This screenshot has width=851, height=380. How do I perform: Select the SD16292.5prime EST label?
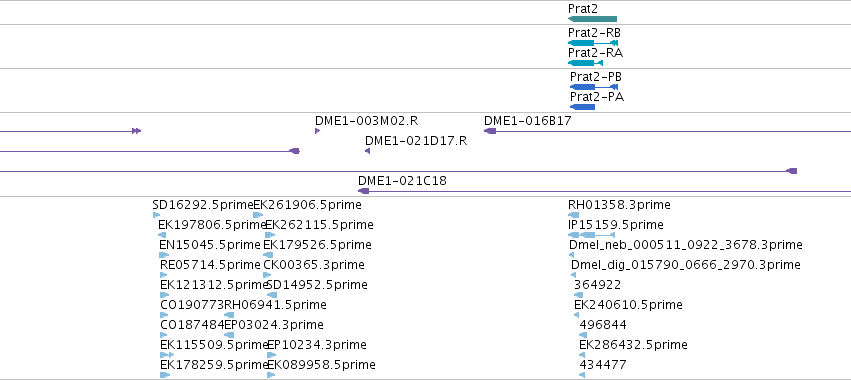(x=203, y=205)
